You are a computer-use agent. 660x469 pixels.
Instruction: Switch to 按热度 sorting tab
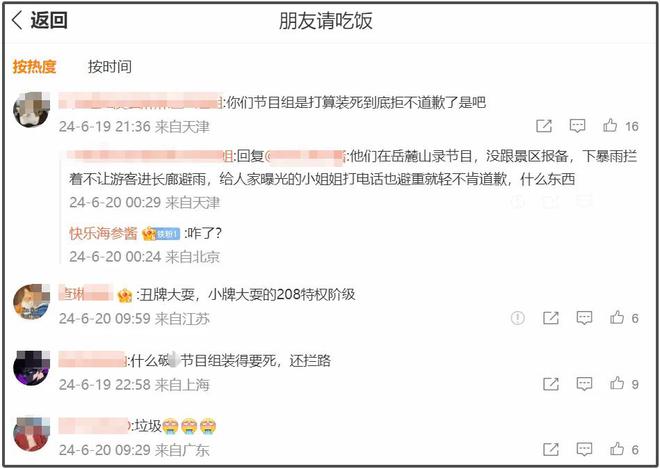(34, 67)
